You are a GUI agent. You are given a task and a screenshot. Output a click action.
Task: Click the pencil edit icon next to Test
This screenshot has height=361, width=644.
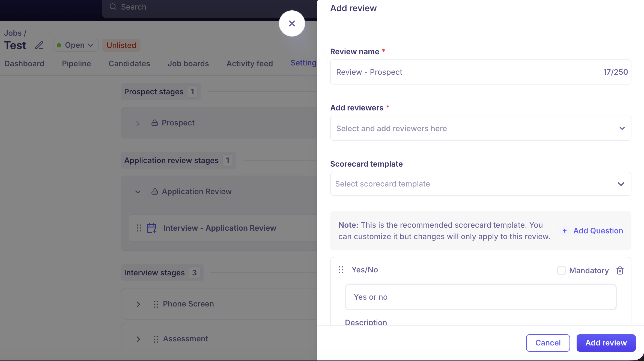[39, 45]
